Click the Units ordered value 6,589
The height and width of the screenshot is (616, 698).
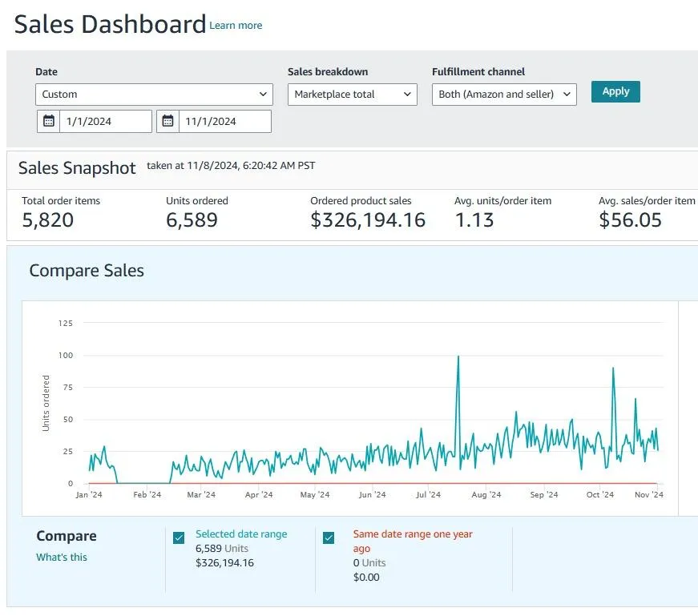[192, 220]
